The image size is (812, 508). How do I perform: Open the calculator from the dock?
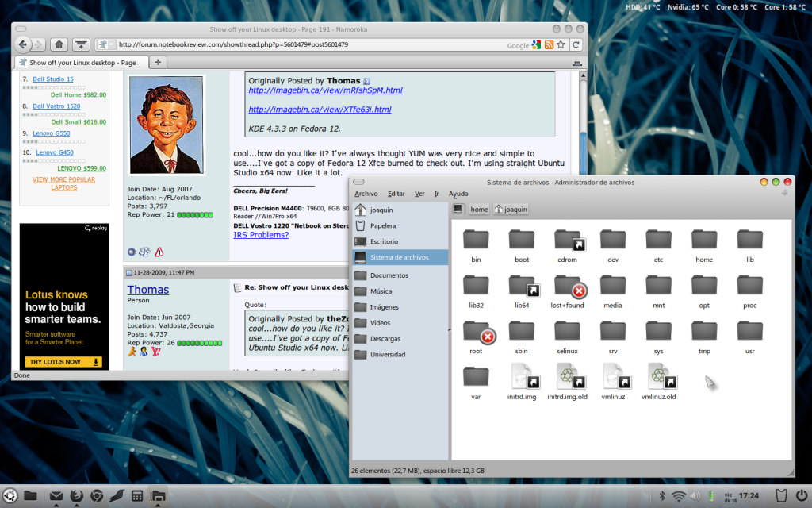(x=137, y=496)
